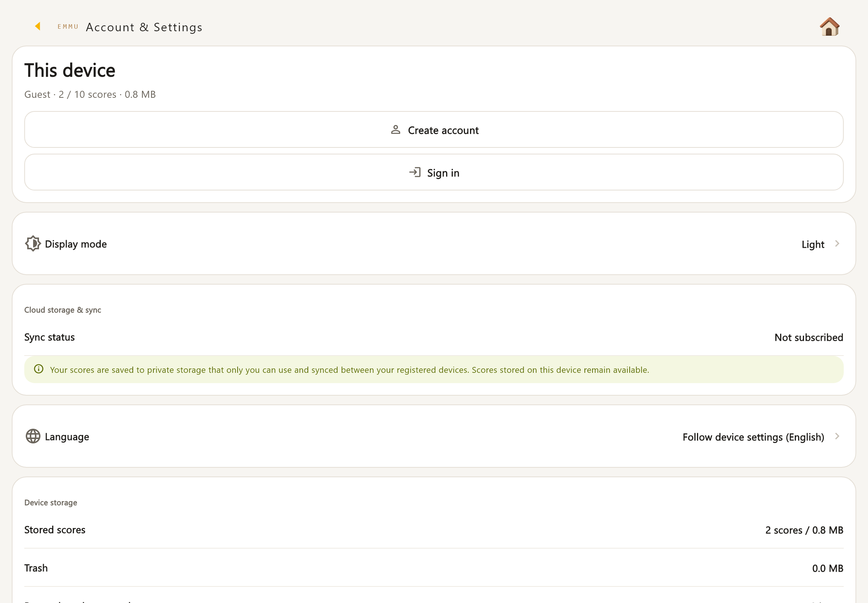Click the Display mode brightness icon
This screenshot has height=603, width=868.
33,244
